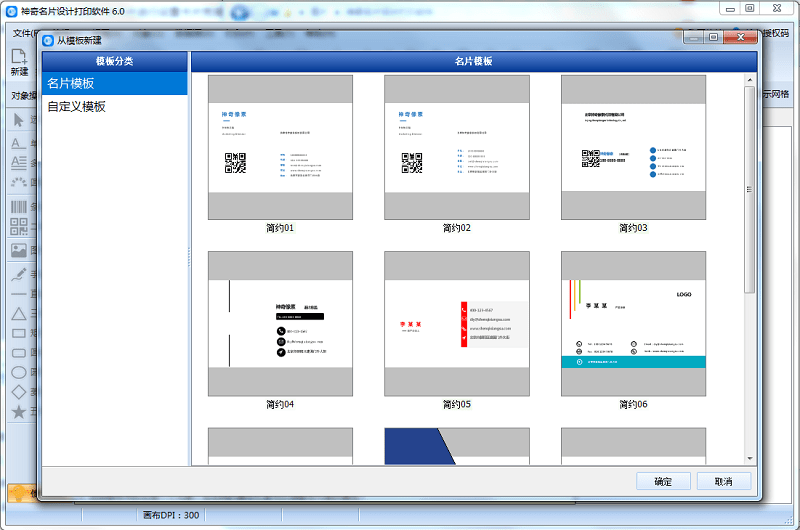The height and width of the screenshot is (530, 800).
Task: Click the template list scroll up arrow
Action: tap(749, 80)
